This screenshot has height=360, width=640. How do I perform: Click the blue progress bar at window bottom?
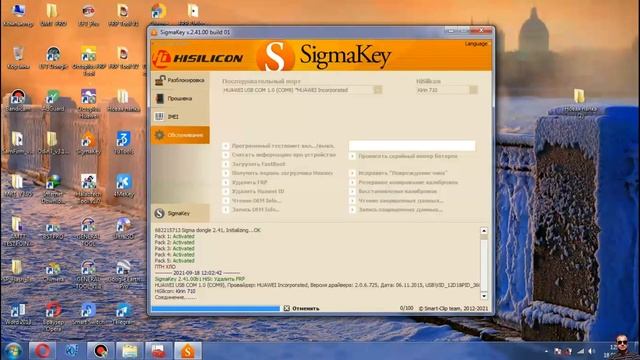[x=216, y=309]
